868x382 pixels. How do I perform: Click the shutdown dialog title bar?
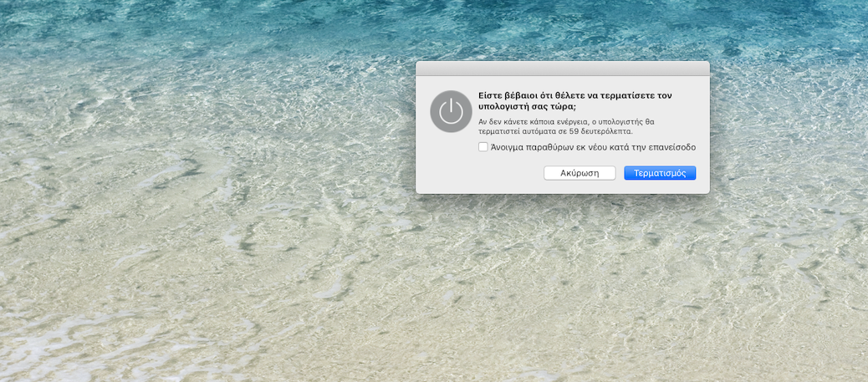(563, 69)
